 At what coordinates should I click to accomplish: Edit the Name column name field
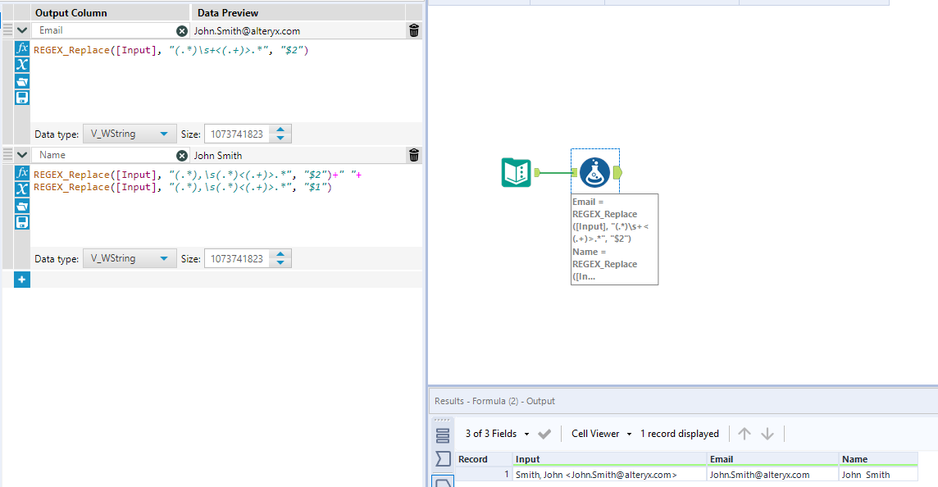105,155
